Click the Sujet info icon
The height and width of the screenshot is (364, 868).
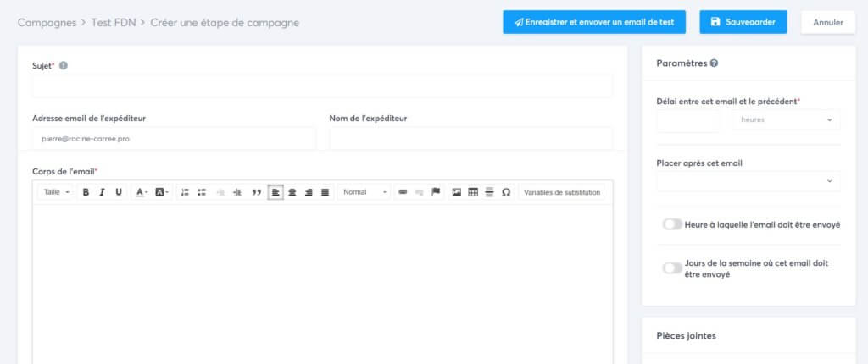click(x=63, y=66)
